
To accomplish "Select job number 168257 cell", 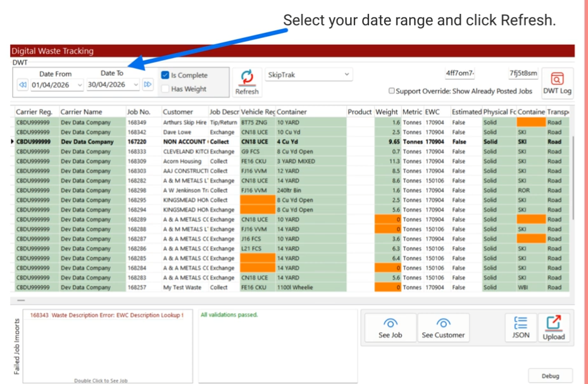I will (144, 287).
